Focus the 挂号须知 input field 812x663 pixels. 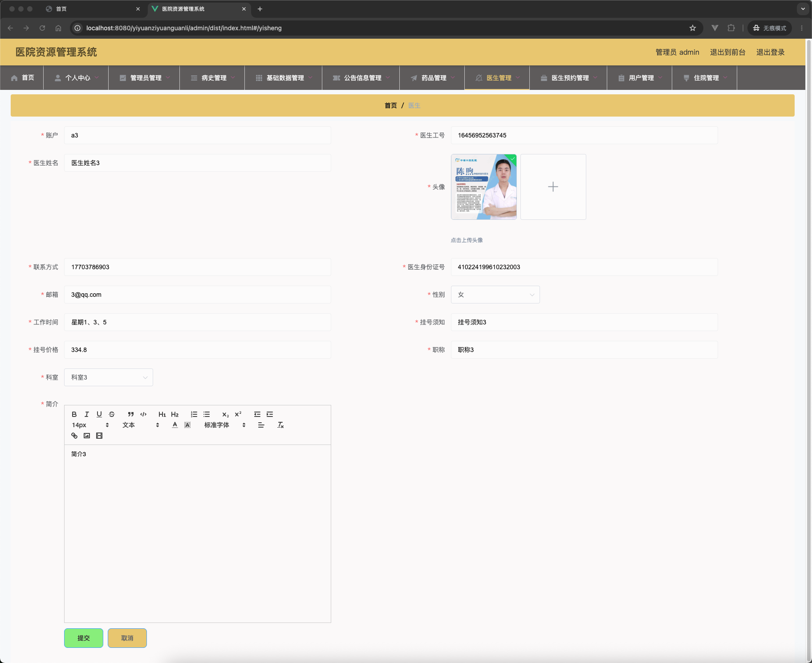584,322
